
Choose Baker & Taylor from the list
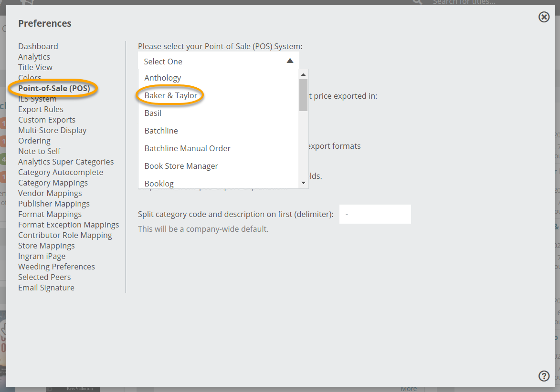[x=171, y=95]
